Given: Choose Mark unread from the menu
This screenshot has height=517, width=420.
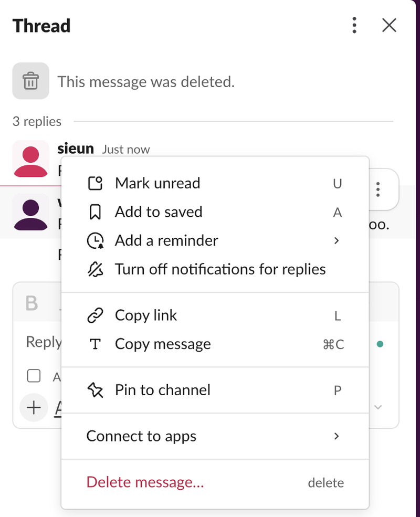Looking at the screenshot, I should (x=215, y=183).
